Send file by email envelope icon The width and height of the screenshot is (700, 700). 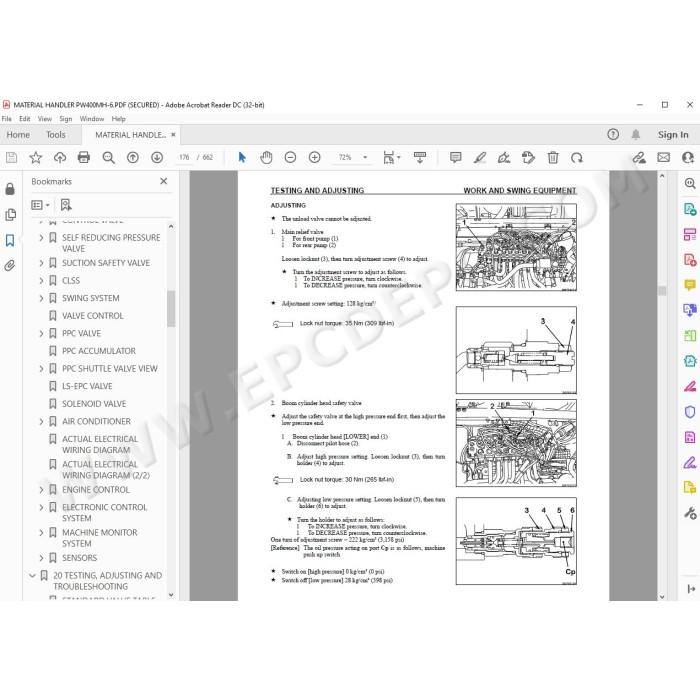point(663,158)
